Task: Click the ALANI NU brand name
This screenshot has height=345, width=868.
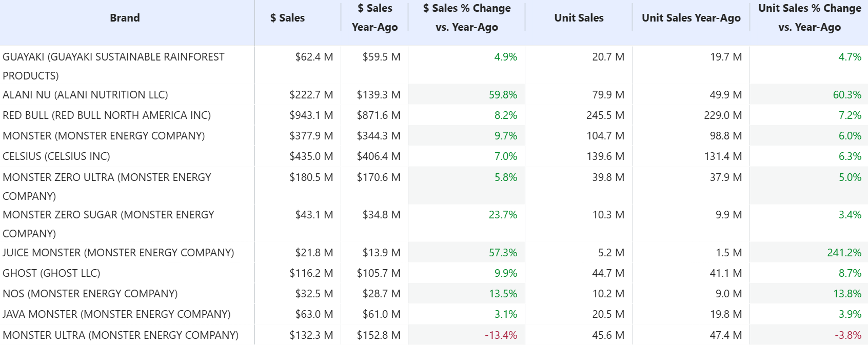Action: coord(85,95)
